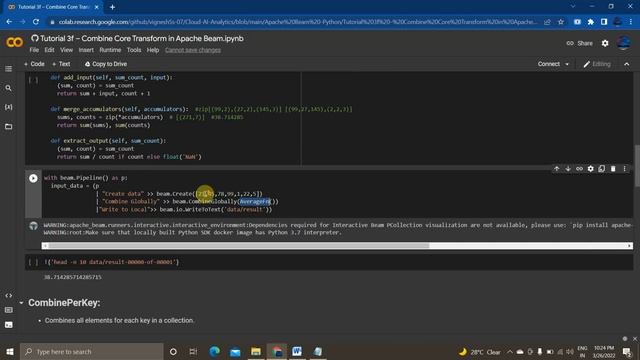Open code snippets icon in left sidebar
This screenshot has height=360, width=640.
8,295
